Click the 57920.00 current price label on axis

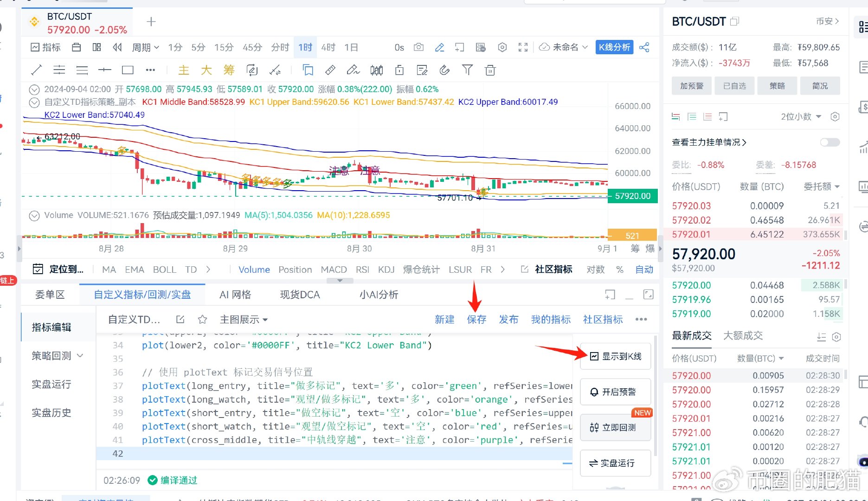[632, 196]
